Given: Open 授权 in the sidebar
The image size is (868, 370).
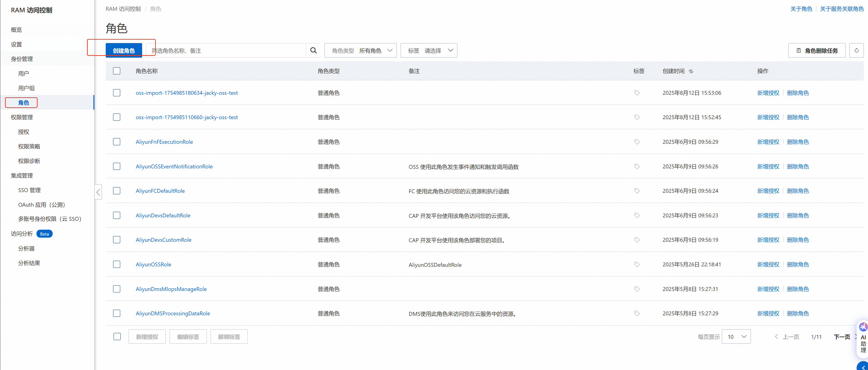Looking at the screenshot, I should click(x=24, y=132).
